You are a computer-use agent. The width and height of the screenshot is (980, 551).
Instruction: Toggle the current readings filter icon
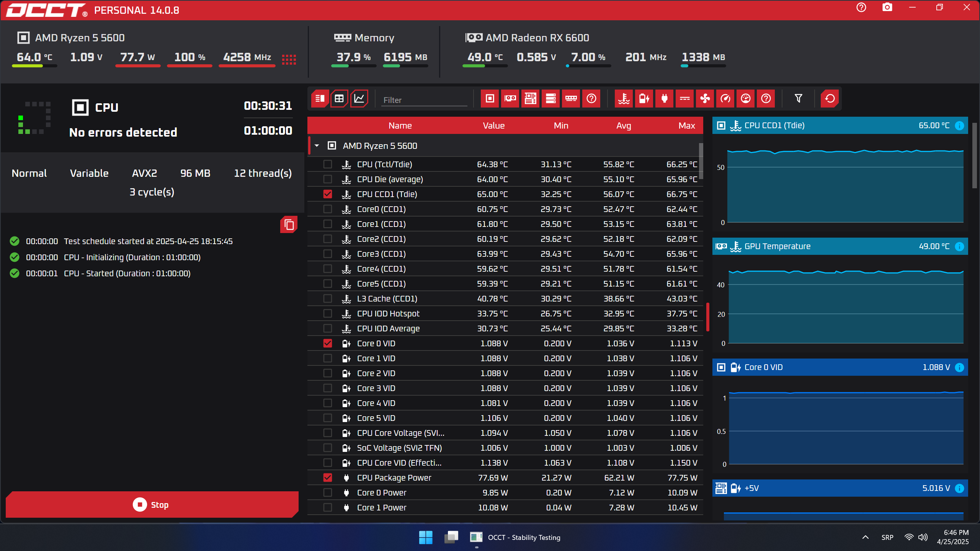pos(684,99)
